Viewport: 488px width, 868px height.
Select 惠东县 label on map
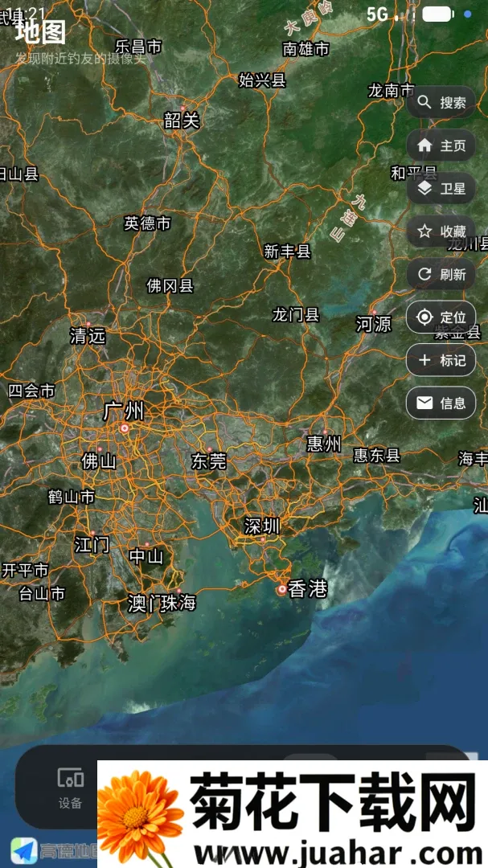click(377, 456)
